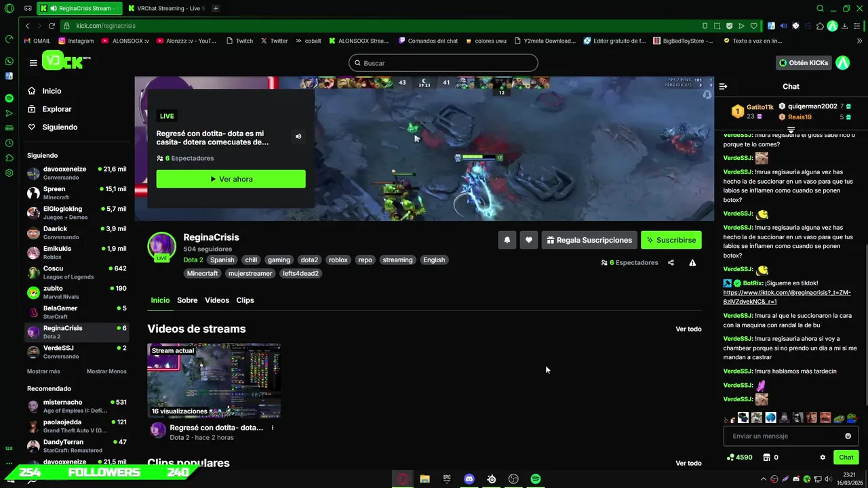Open TikTok link in chat
The image size is (868, 488).
(787, 297)
